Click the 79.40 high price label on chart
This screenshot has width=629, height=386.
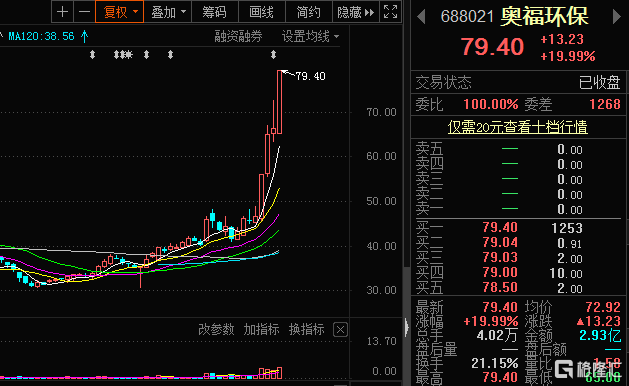(x=310, y=76)
